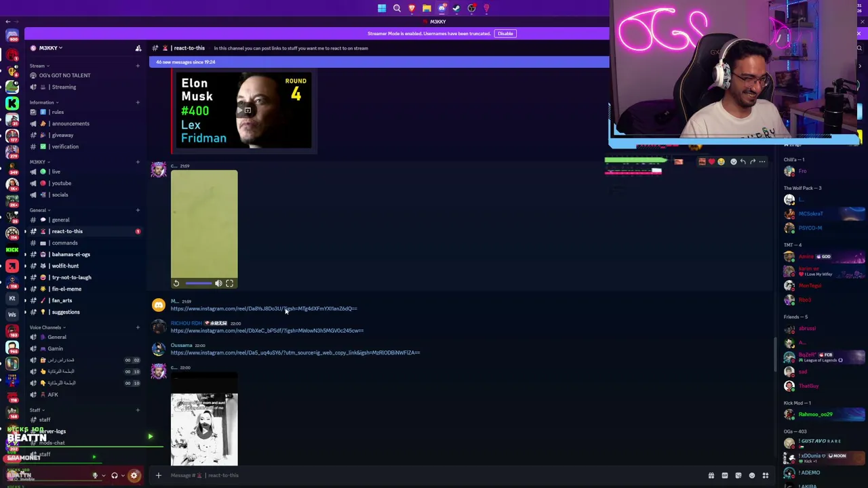This screenshot has height=488, width=868.
Task: Open RICHOU RDH's Instagram reel link
Action: coord(267,331)
